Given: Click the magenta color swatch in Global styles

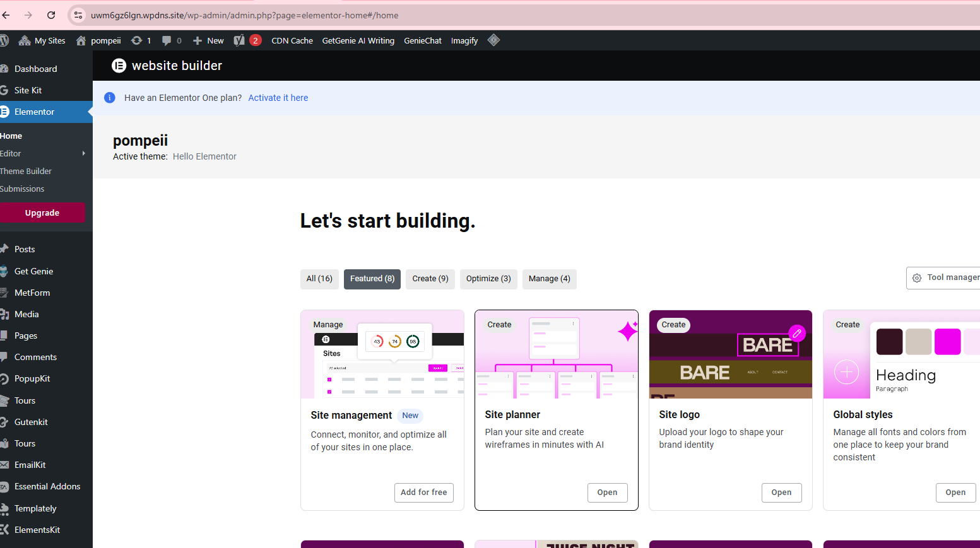Looking at the screenshot, I should point(947,342).
